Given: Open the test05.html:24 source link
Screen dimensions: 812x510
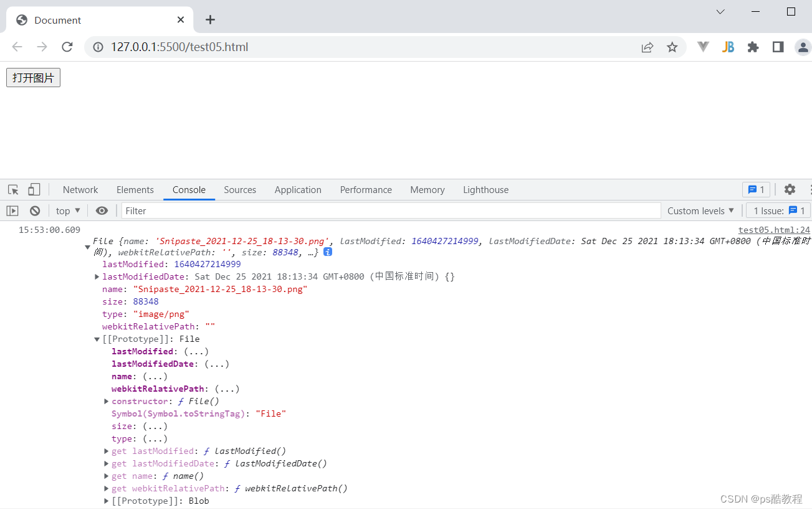Looking at the screenshot, I should [x=774, y=230].
